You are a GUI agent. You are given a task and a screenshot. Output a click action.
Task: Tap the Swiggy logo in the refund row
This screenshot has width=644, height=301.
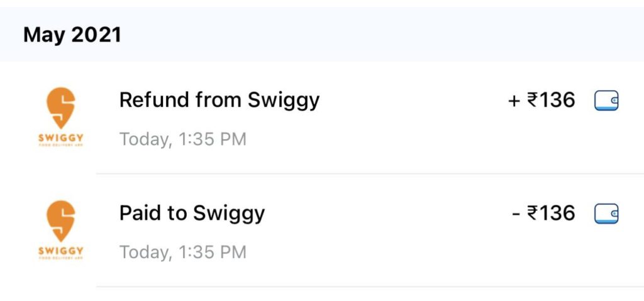tap(61, 116)
